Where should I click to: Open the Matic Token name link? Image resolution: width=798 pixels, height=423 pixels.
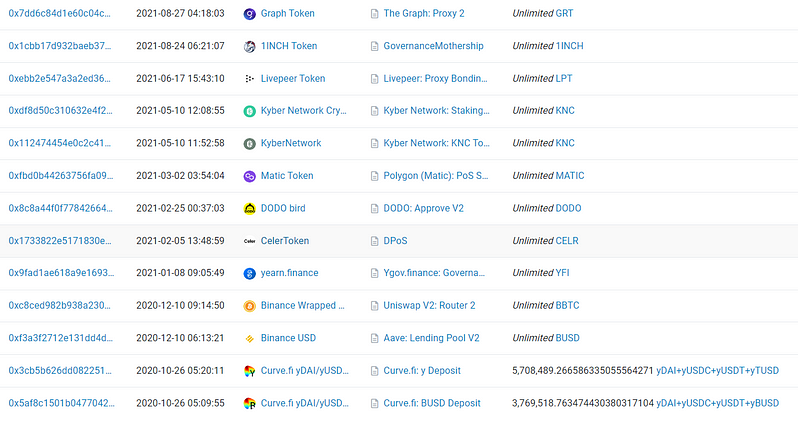(287, 176)
